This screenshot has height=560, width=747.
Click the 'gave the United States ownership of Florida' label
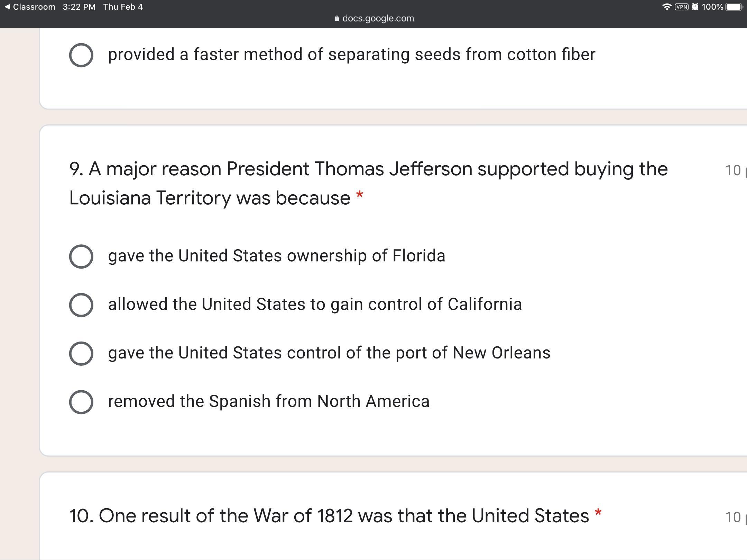[x=276, y=256]
